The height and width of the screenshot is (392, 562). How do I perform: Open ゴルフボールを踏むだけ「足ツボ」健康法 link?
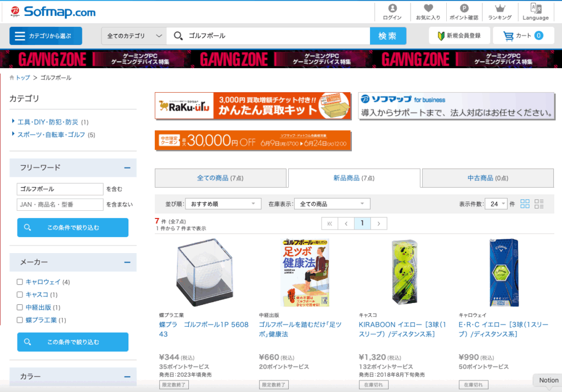[x=300, y=329]
